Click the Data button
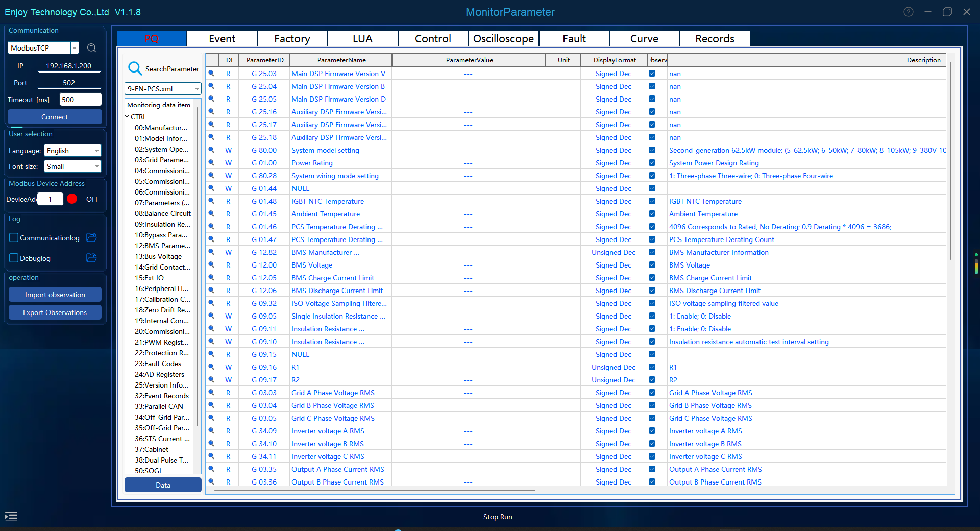This screenshot has height=531, width=980. coord(163,485)
